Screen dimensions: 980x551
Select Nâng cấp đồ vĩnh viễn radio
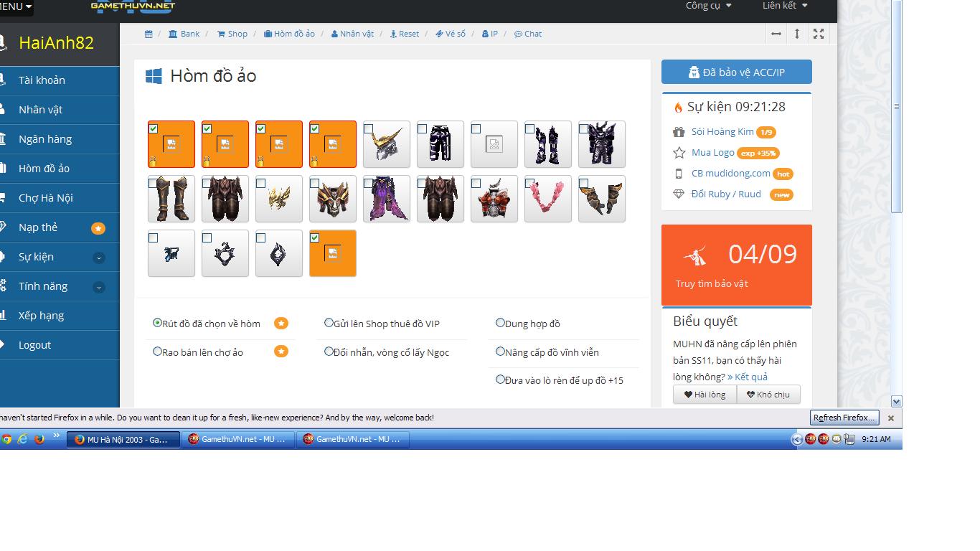tap(501, 352)
